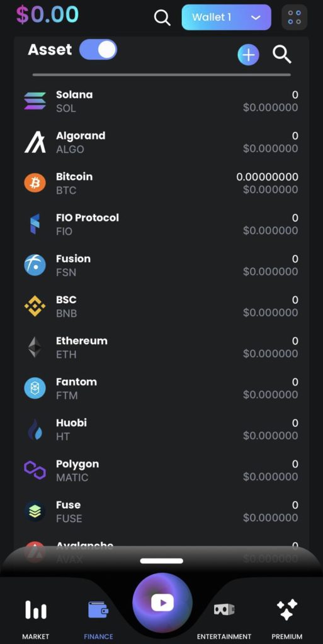Tap the center play video button
323x644 pixels.
pos(162,602)
